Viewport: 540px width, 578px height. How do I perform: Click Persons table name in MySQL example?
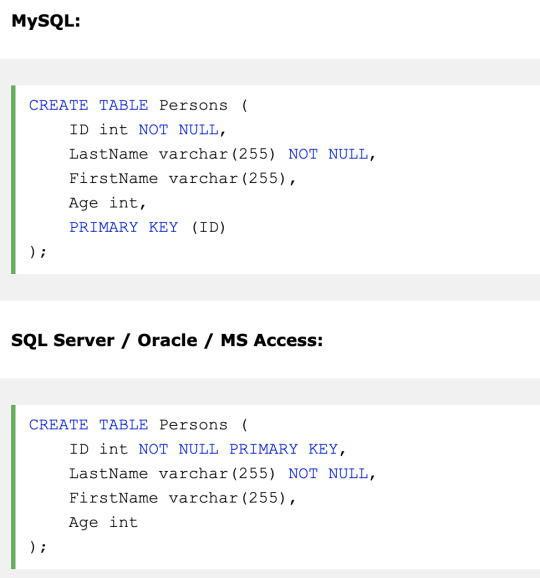coord(194,105)
